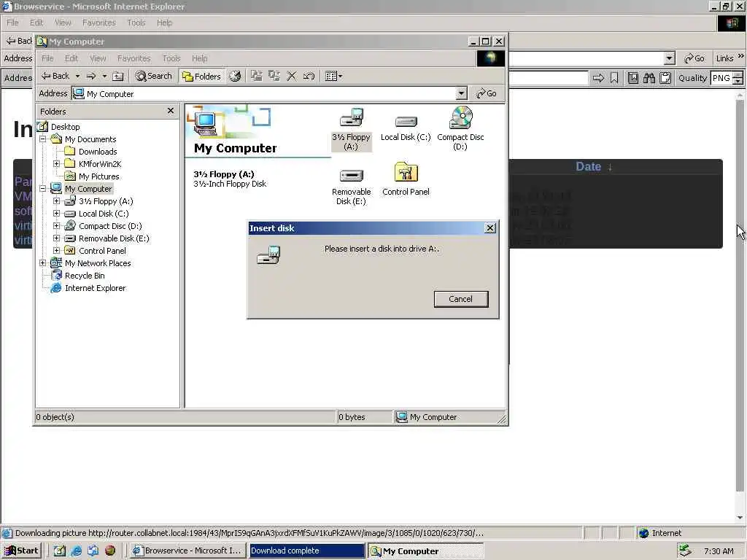Select Desktop in folder tree
747x560 pixels.
pos(65,127)
